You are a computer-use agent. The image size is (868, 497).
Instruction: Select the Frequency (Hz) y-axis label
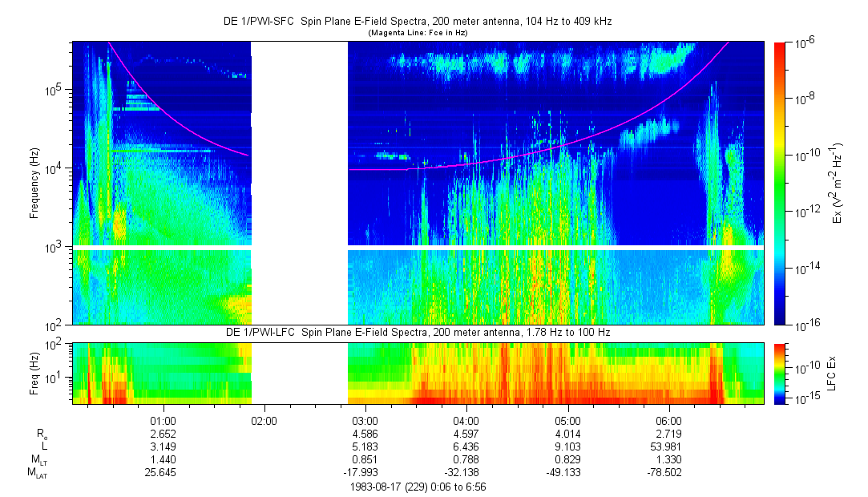(x=34, y=183)
